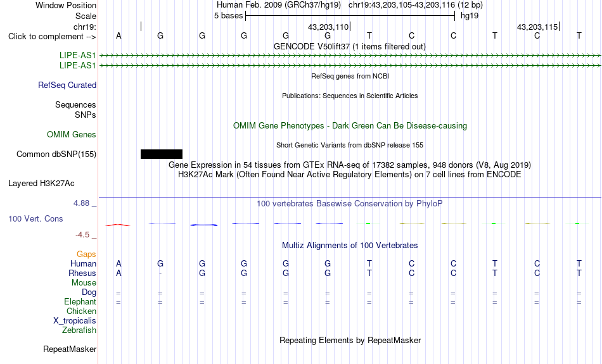
Task: Click the Sequences track label
Action: [x=75, y=104]
